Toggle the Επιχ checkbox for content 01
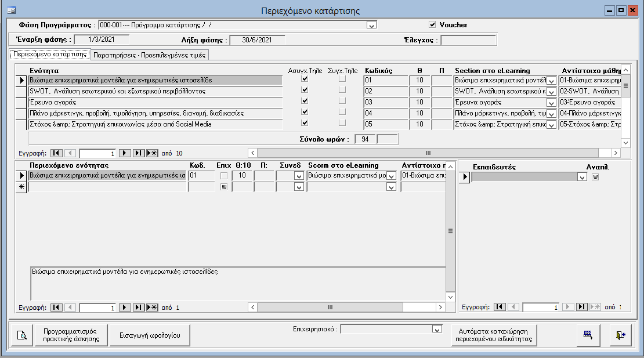Screen dimensions: 644x358 tap(224, 176)
